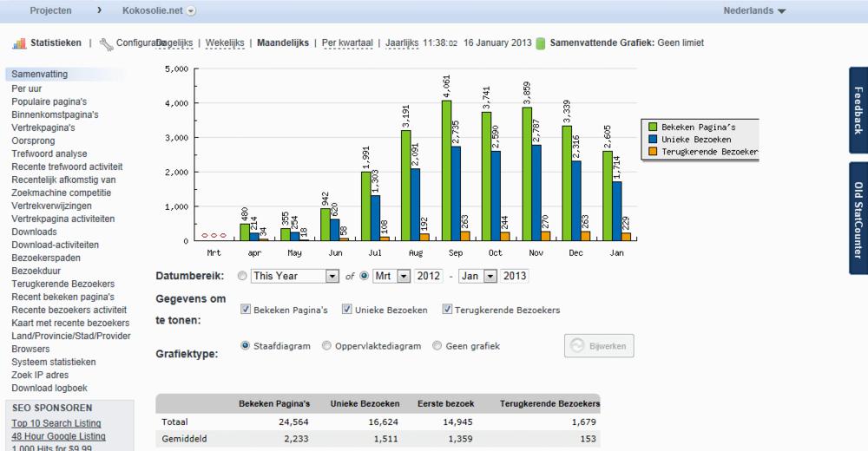Open Bezoekerspaden in the sidebar
868x451 pixels.
tap(46, 258)
